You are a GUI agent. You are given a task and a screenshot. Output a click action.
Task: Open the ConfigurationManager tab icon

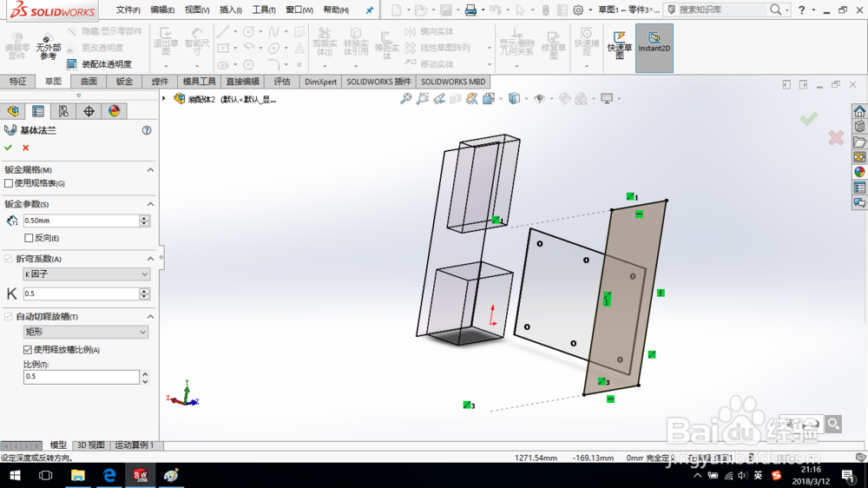(x=63, y=111)
